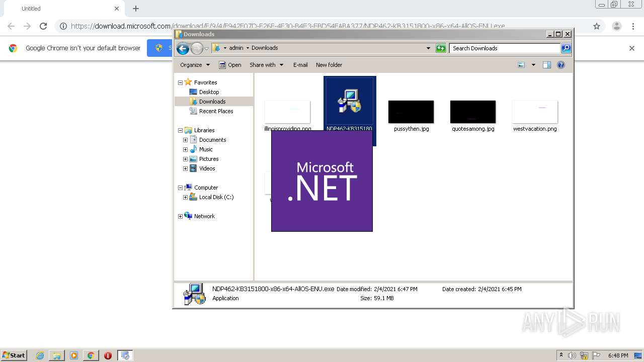This screenshot has width=644, height=362.
Task: Bookmark this page star icon
Action: (597, 26)
